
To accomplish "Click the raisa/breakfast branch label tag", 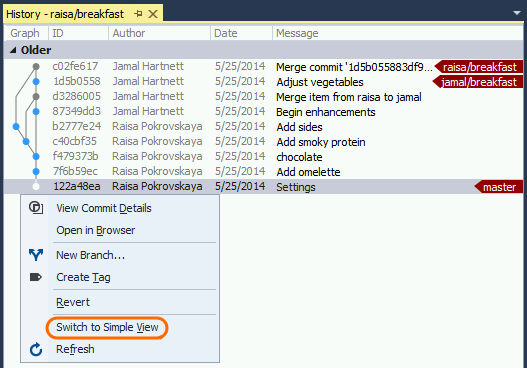I will tap(479, 67).
